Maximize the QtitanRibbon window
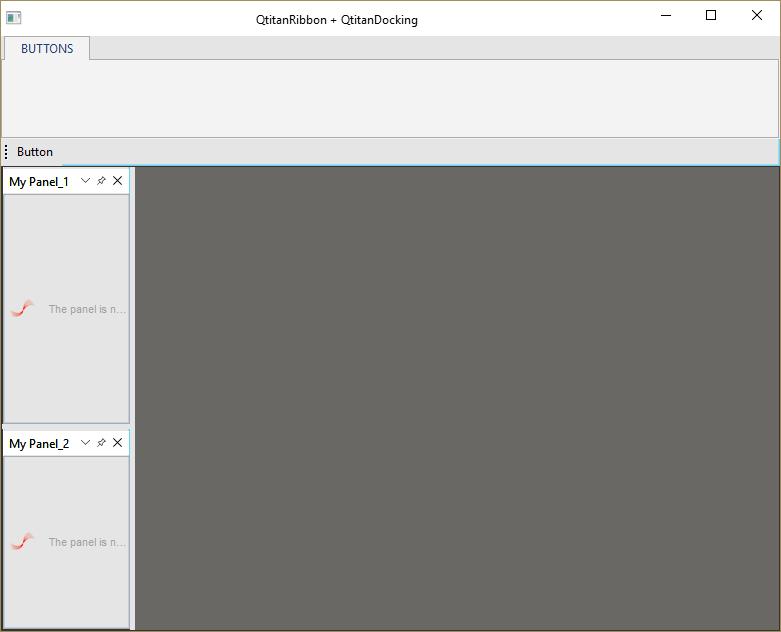Image resolution: width=781 pixels, height=632 pixels. 711,15
